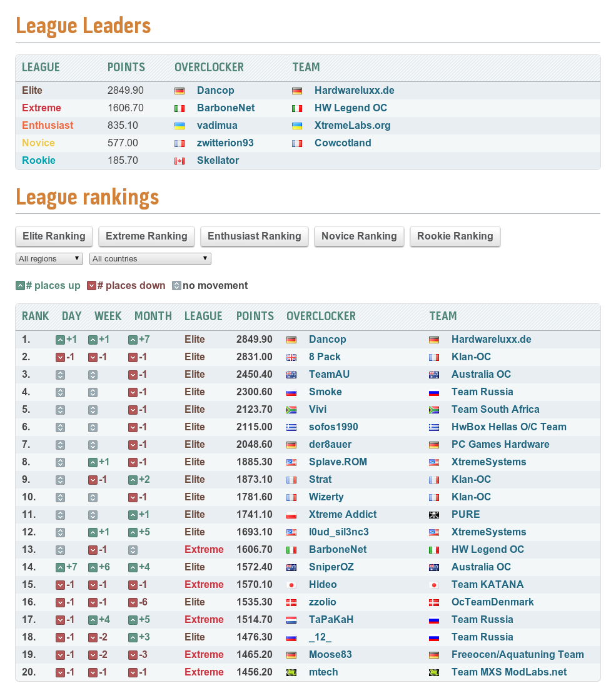616x683 pixels.
Task: Visit zwitterion93 profile link
Action: click(225, 143)
